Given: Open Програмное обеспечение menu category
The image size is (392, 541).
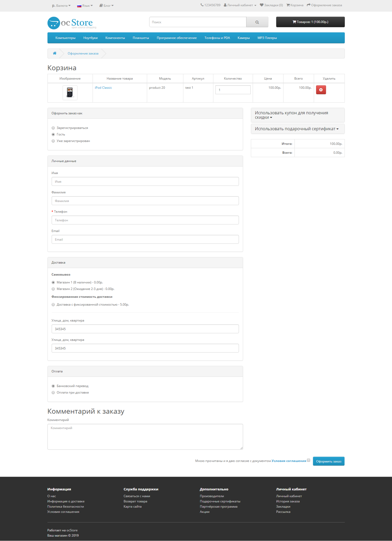Looking at the screenshot, I should pyautogui.click(x=177, y=38).
